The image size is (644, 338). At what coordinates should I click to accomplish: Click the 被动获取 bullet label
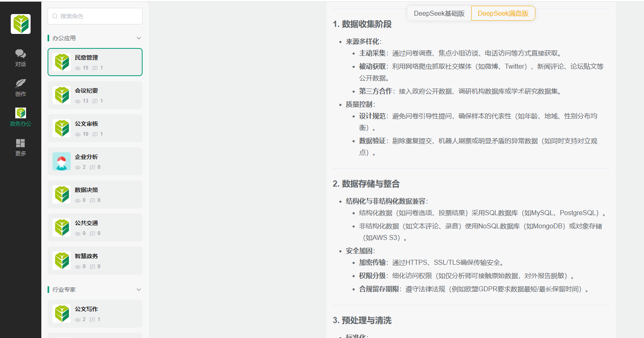372,66
